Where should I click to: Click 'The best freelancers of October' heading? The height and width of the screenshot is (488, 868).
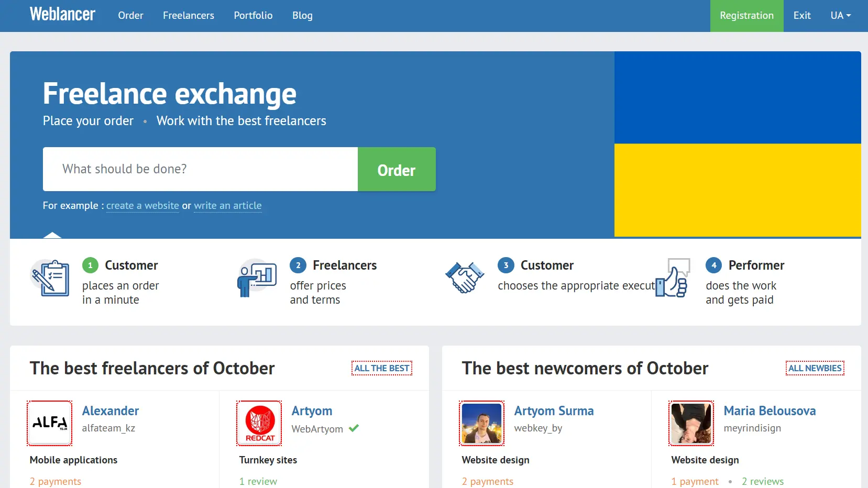point(152,369)
